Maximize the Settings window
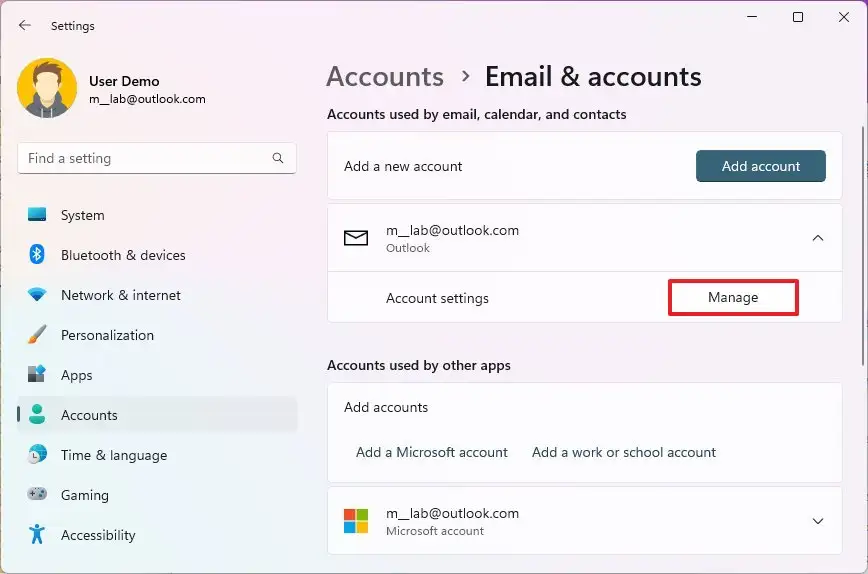 [798, 17]
